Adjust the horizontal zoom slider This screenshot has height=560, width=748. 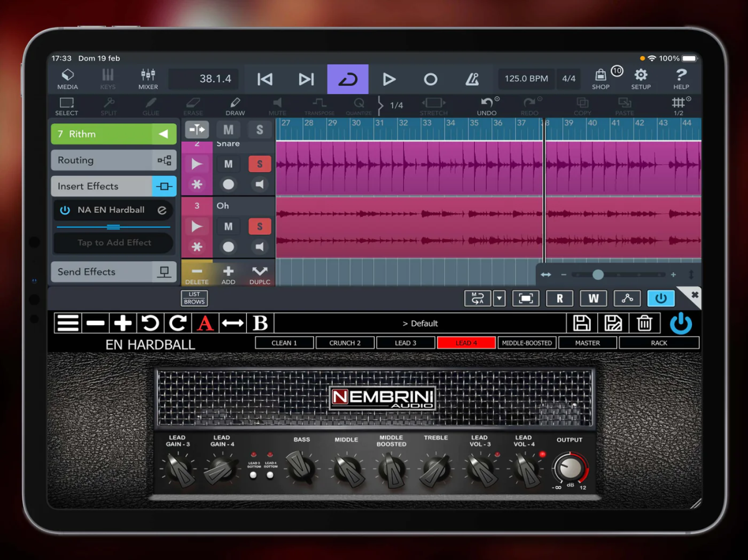tap(598, 275)
